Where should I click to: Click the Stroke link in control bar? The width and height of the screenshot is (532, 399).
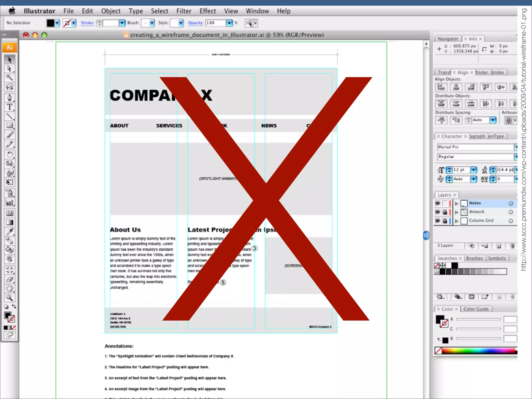[87, 23]
